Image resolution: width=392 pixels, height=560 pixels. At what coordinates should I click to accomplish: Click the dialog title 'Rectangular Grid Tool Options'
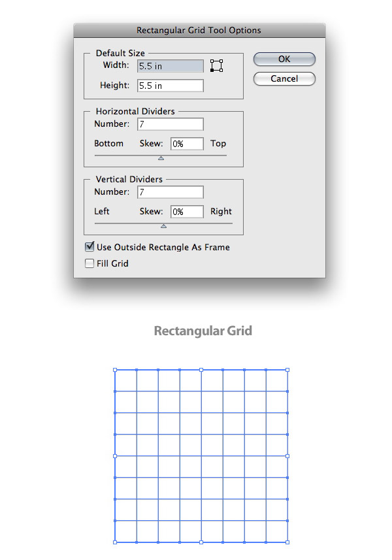pyautogui.click(x=199, y=30)
